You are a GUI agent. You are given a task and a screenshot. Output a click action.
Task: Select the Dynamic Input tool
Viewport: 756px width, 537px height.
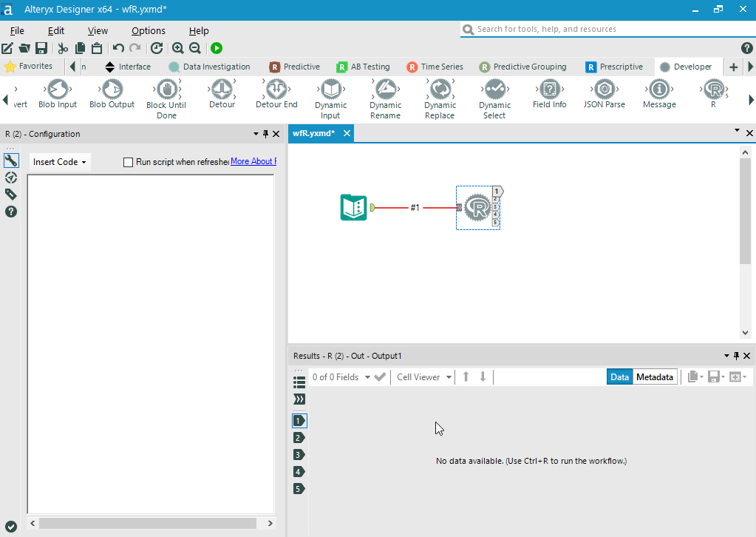point(331,99)
